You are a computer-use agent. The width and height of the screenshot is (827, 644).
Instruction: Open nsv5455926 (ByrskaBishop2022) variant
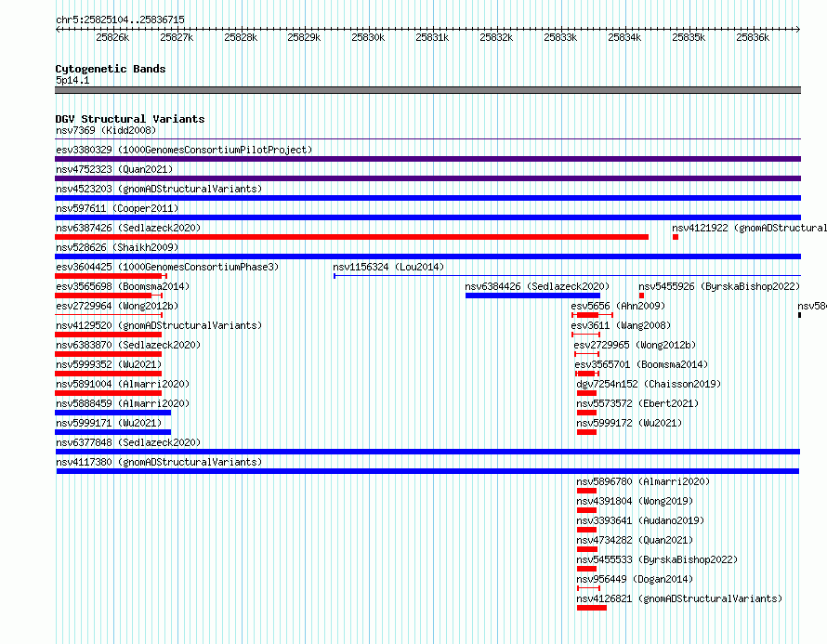click(x=719, y=286)
